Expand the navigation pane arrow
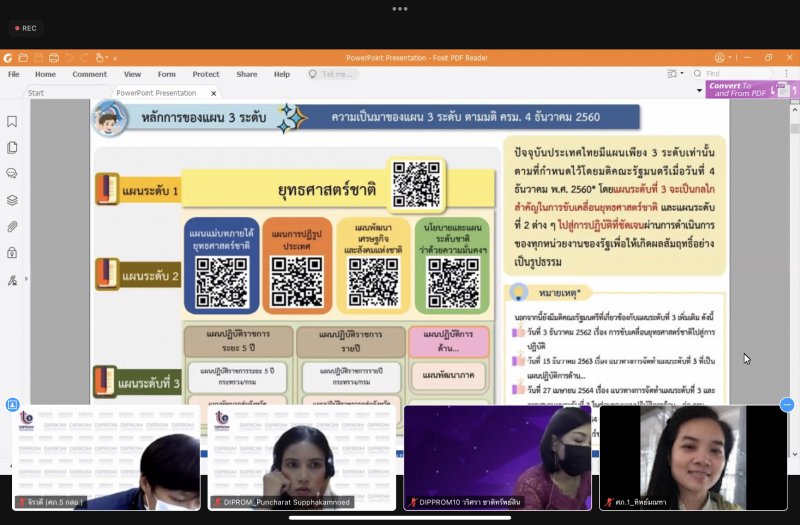Screen dimensions: 800x525 [x=27, y=279]
